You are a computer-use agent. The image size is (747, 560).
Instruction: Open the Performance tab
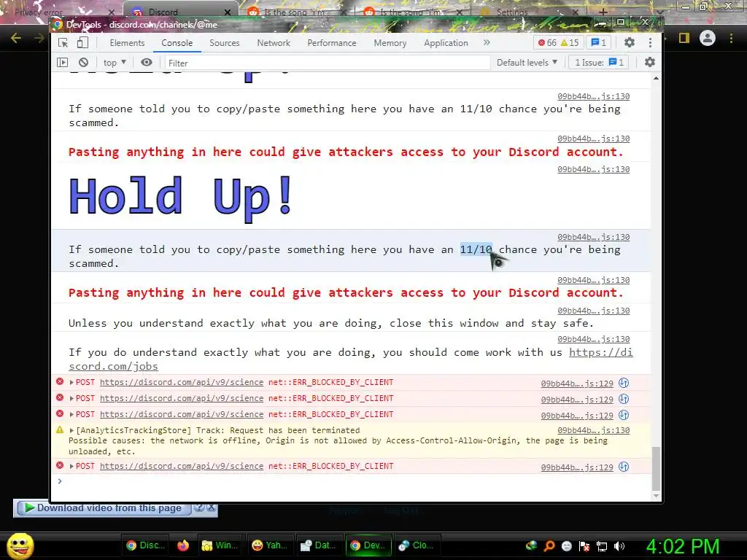[x=332, y=43]
